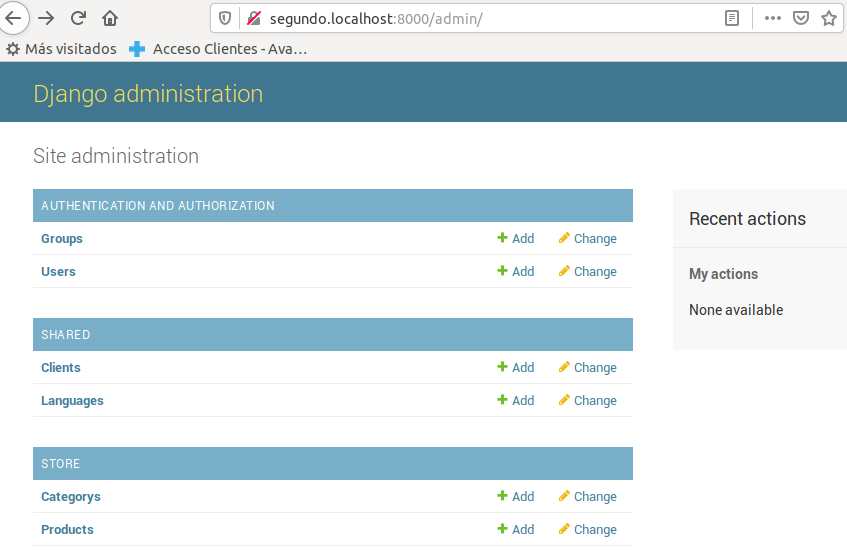This screenshot has height=550, width=847.
Task: Add a new Client
Action: [516, 368]
